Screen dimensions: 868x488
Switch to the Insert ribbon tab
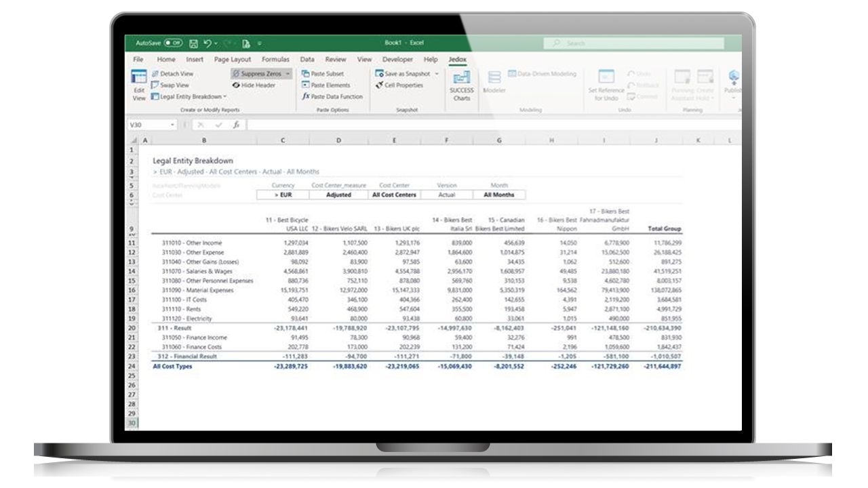[x=195, y=60]
